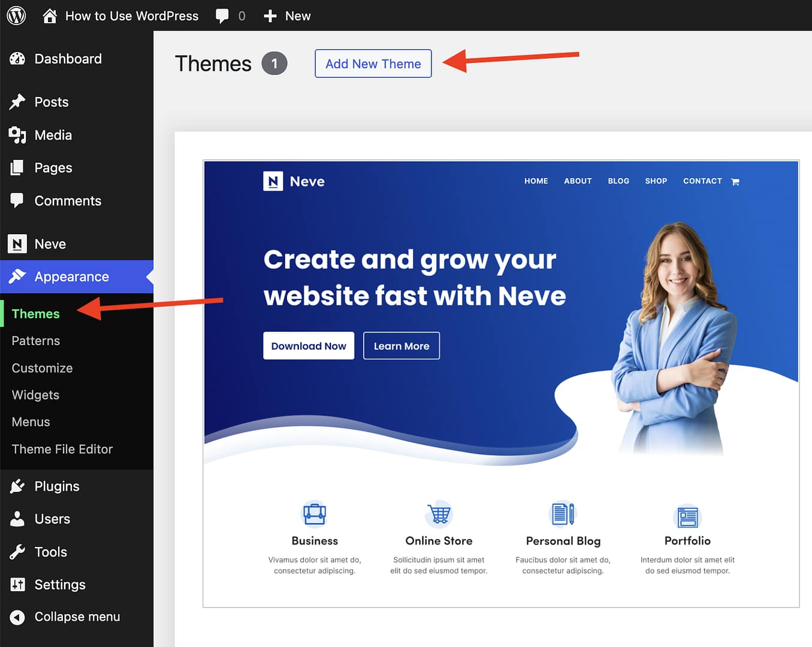812x647 pixels.
Task: Click the WordPress logo icon
Action: click(16, 16)
